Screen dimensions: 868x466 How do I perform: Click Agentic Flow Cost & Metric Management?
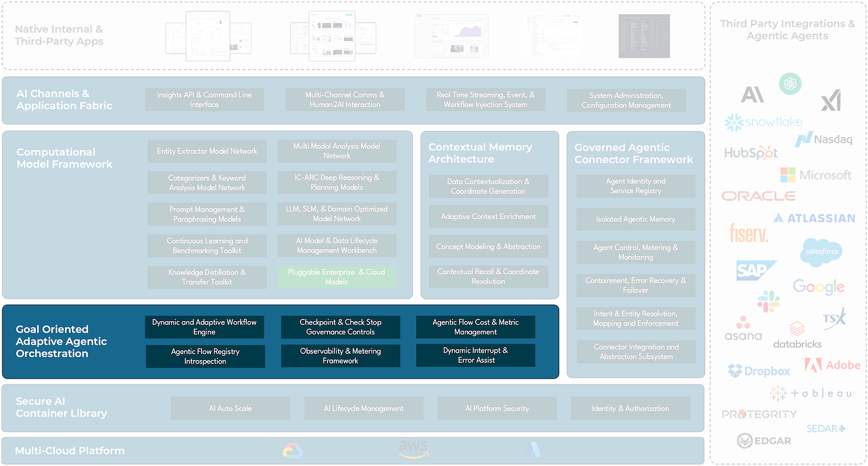point(476,327)
